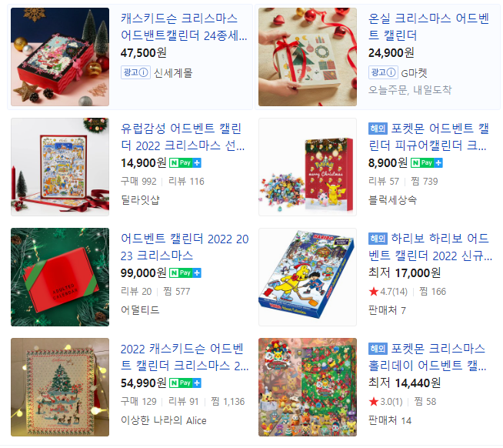Click the Haribo advent calendar product image

tap(308, 277)
